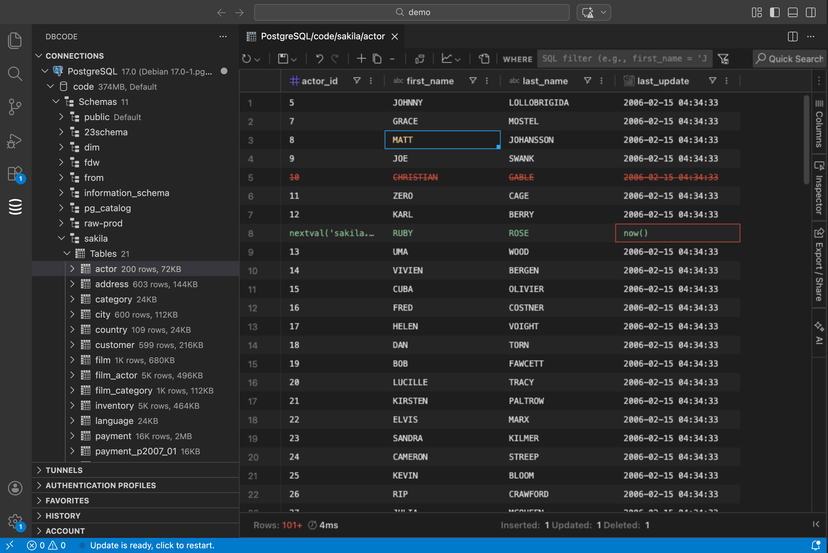Open the Source Control view
The image size is (828, 553).
click(15, 107)
